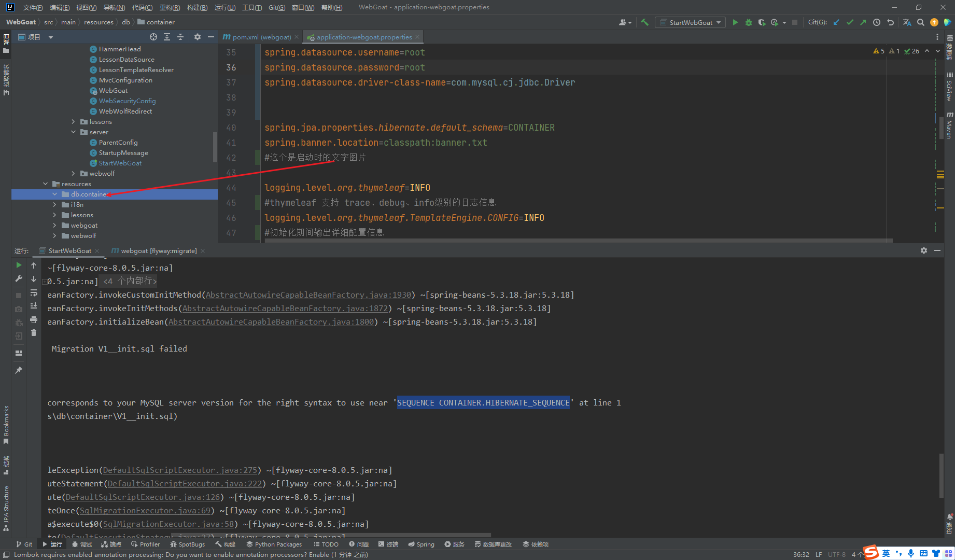
Task: Open Run panel settings gear
Action: coord(923,250)
